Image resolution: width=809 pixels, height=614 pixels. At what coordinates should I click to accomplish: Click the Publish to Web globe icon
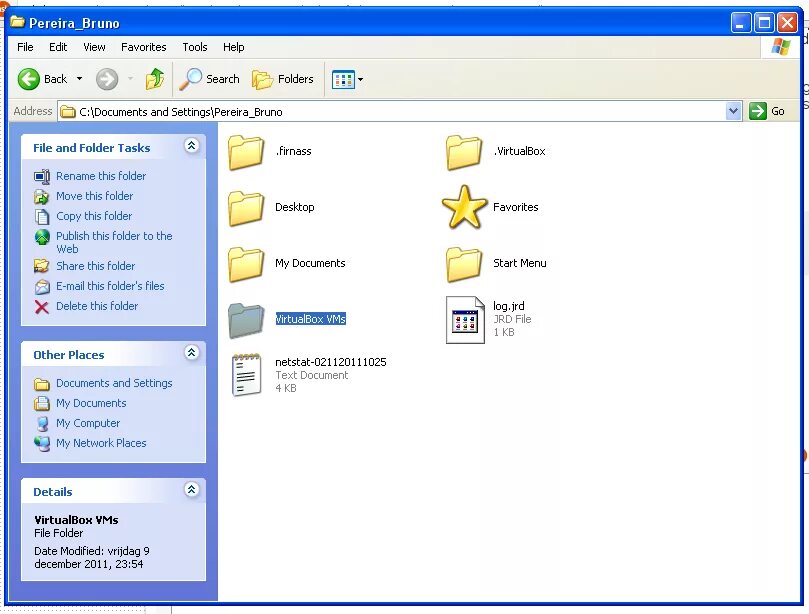click(42, 237)
